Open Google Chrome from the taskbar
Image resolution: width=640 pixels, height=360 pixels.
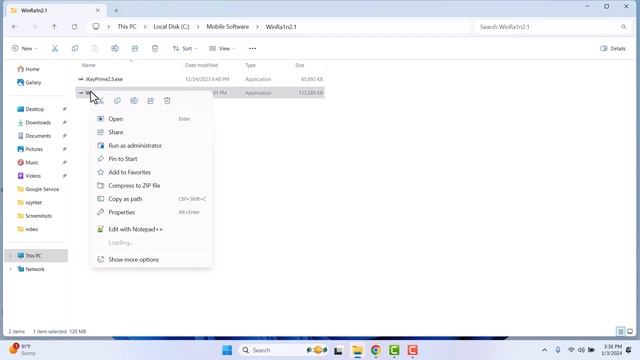[x=376, y=350]
